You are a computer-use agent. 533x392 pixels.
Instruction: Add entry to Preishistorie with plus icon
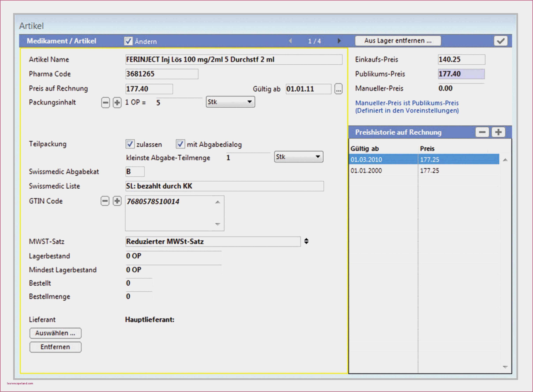pyautogui.click(x=498, y=132)
